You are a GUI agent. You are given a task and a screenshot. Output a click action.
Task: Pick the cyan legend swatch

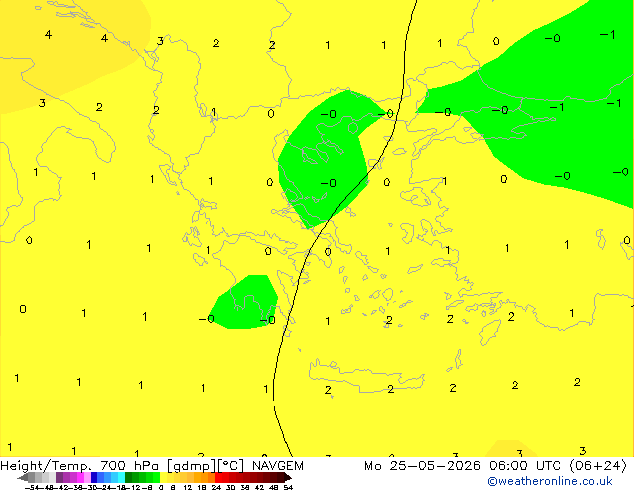coord(121,477)
